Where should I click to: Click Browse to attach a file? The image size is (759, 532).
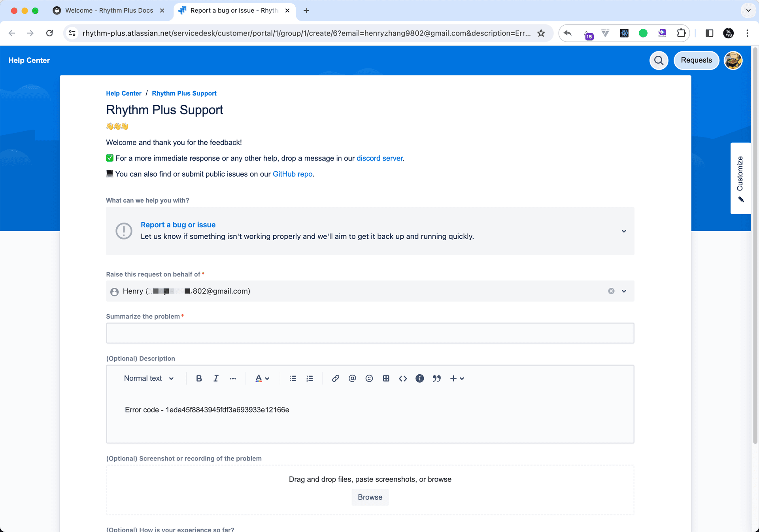click(x=370, y=497)
